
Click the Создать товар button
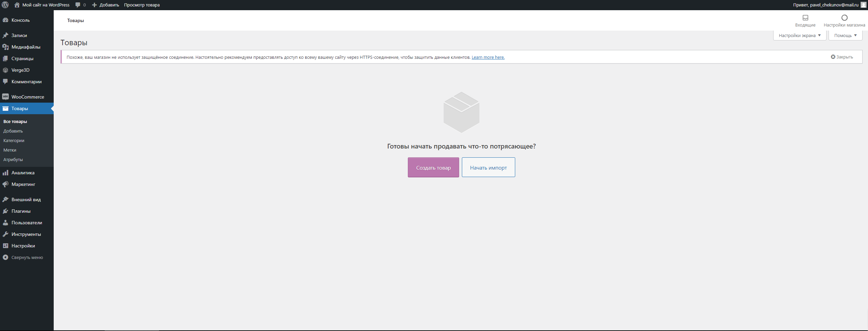(x=433, y=167)
